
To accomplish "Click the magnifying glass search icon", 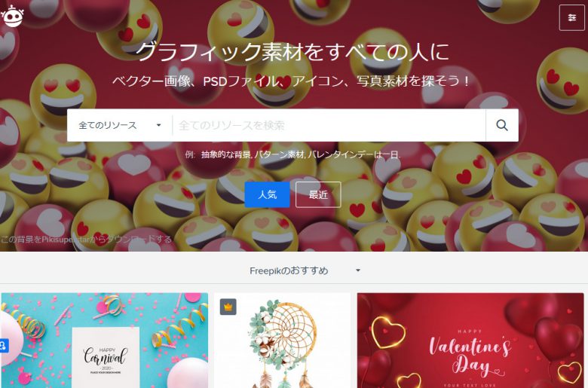I will tap(502, 125).
